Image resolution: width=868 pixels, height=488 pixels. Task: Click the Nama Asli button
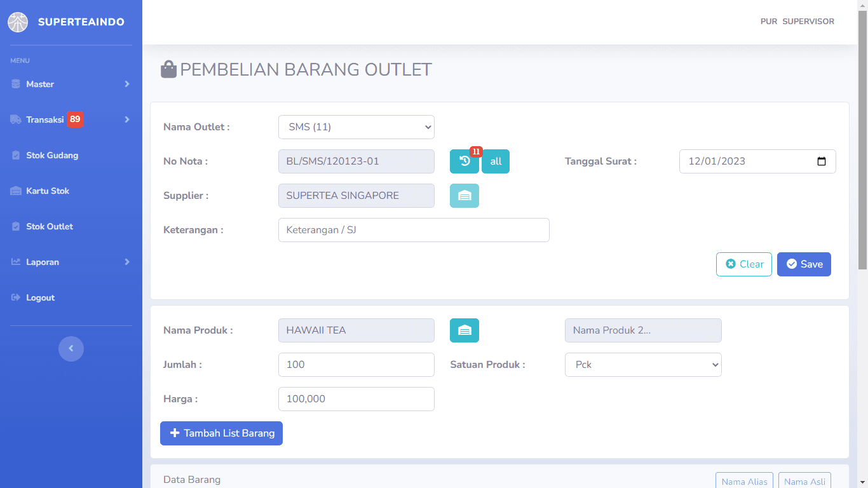tap(804, 482)
